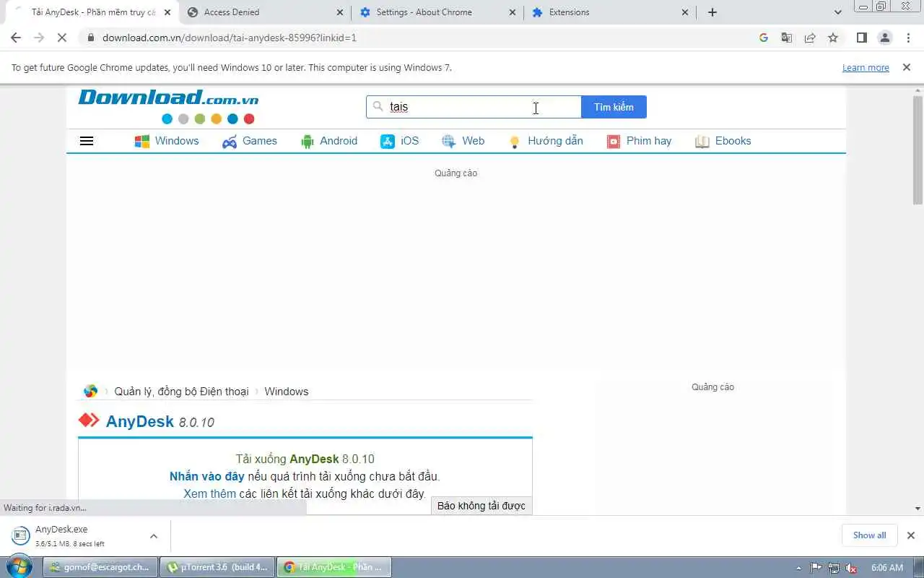Click the AnyDesk red logo icon
The height and width of the screenshot is (578, 924).
[x=89, y=420]
